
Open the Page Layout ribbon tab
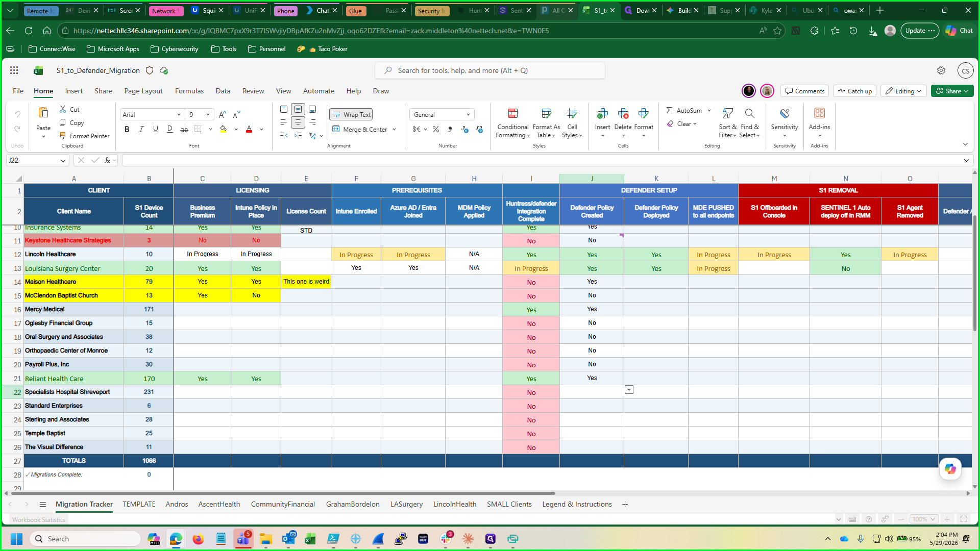pos(143,91)
